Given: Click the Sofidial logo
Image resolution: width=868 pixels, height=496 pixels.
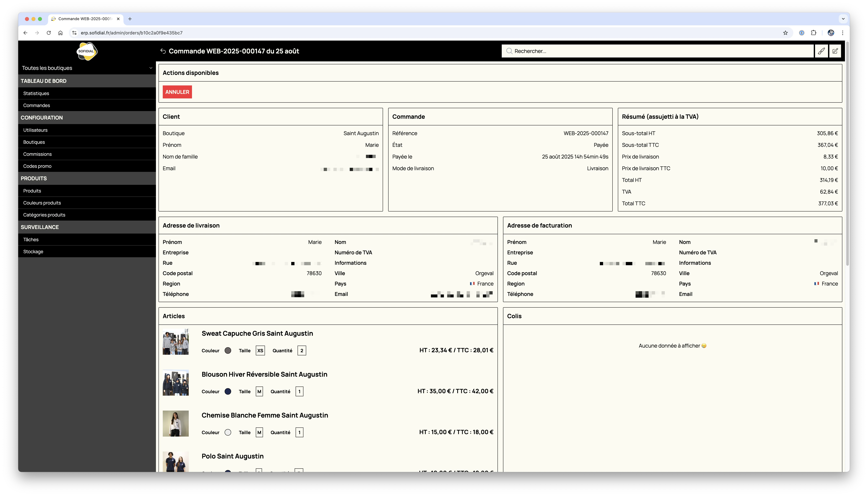Looking at the screenshot, I should (87, 51).
